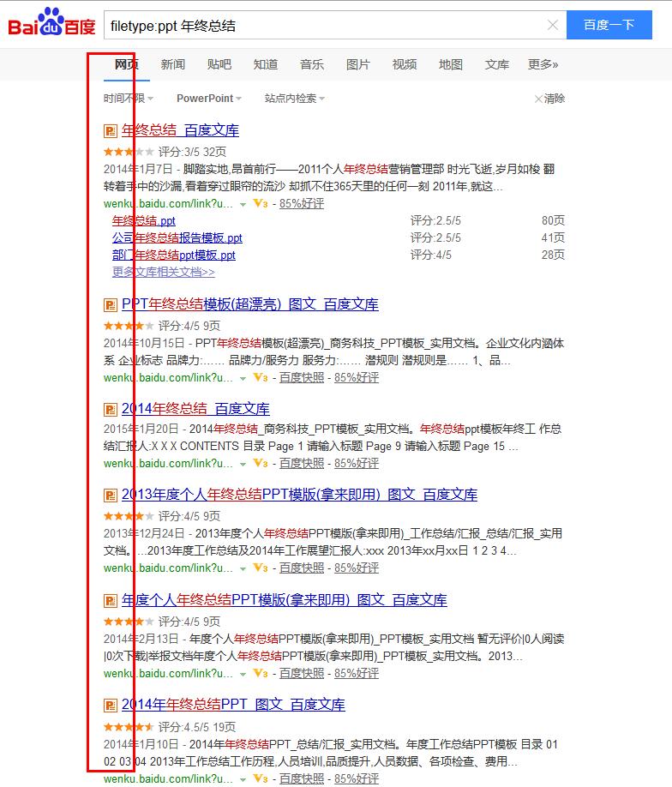The image size is (672, 787).
Task: Focus the search input containing filetype:ppt 年终总结
Action: [x=335, y=25]
